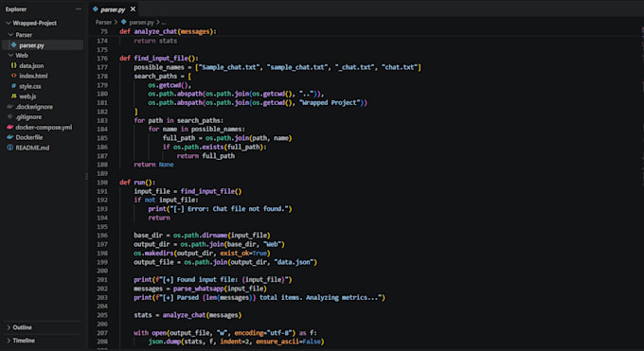644x351 pixels.
Task: Collapse the Parser folder chevron
Action: coord(11,35)
